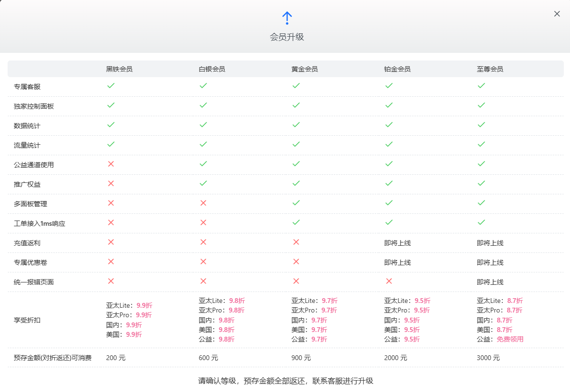Click 白银会员 checkmark for 公益通道使用

point(203,164)
